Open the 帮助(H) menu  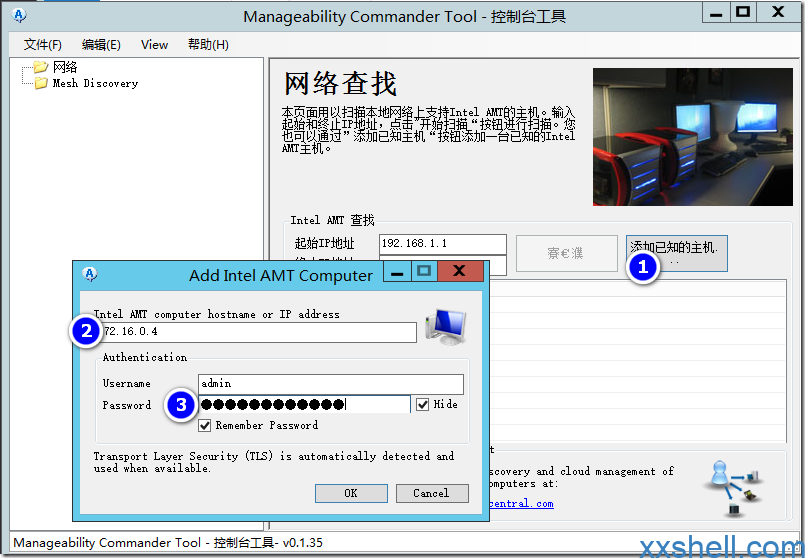(x=208, y=45)
